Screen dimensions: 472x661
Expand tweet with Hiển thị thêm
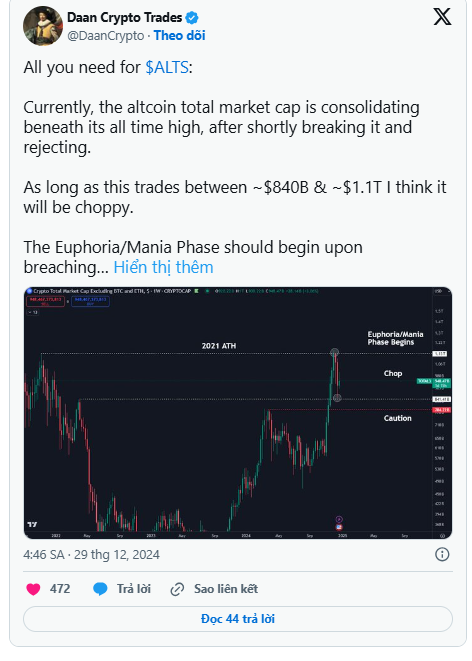coord(164,267)
